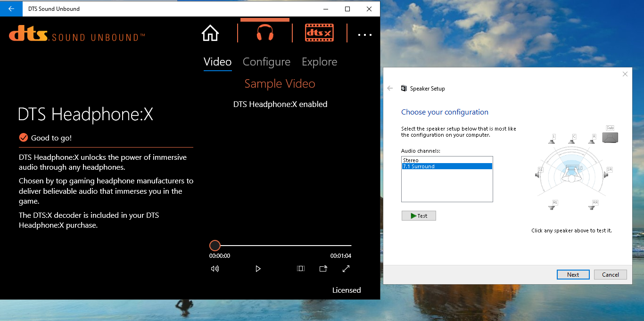Select the headphones icon tab
Viewport: 644px width, 321px height.
tap(265, 33)
